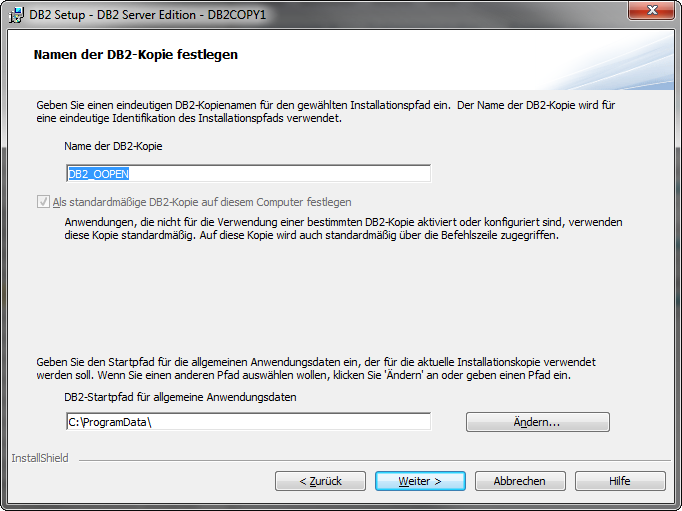Open the Ändern... path browse dialog

pyautogui.click(x=538, y=422)
